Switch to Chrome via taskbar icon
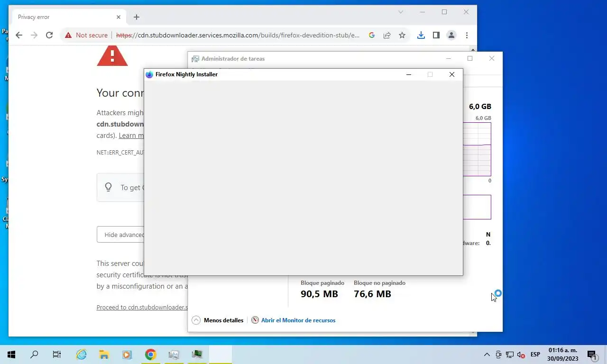Viewport: 607px width, 364px height. (x=150, y=355)
